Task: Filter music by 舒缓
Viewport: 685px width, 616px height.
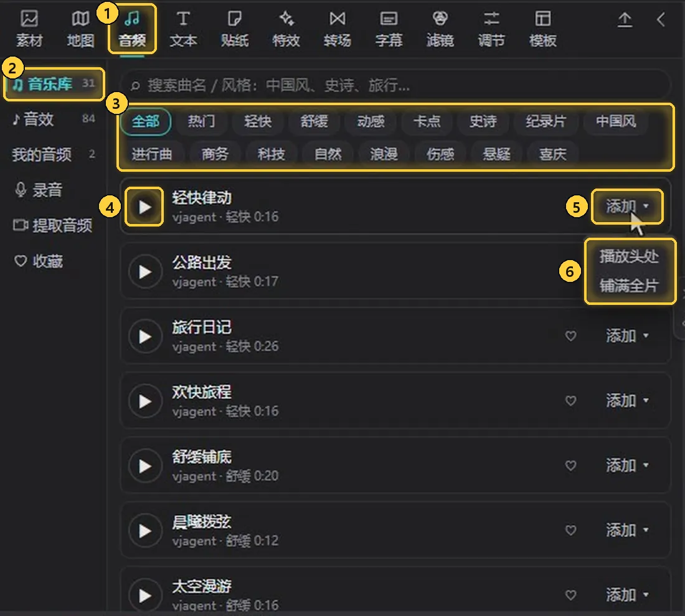Action: pos(314,121)
